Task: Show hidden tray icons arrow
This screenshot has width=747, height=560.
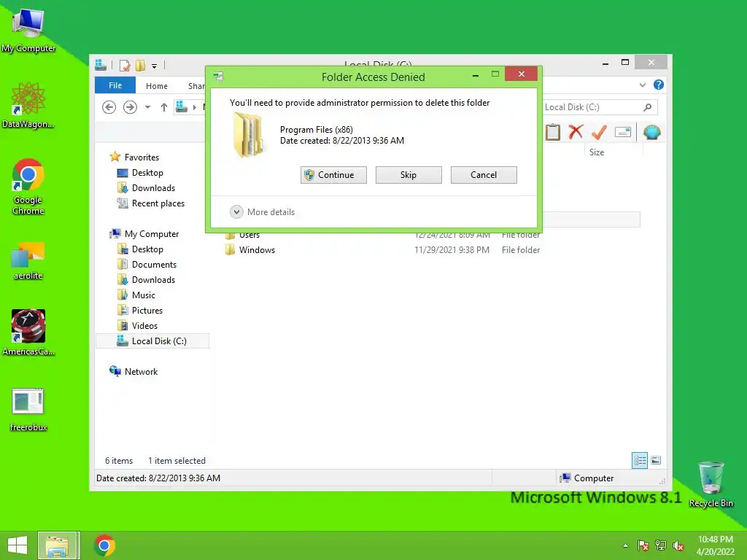Action: (625, 545)
